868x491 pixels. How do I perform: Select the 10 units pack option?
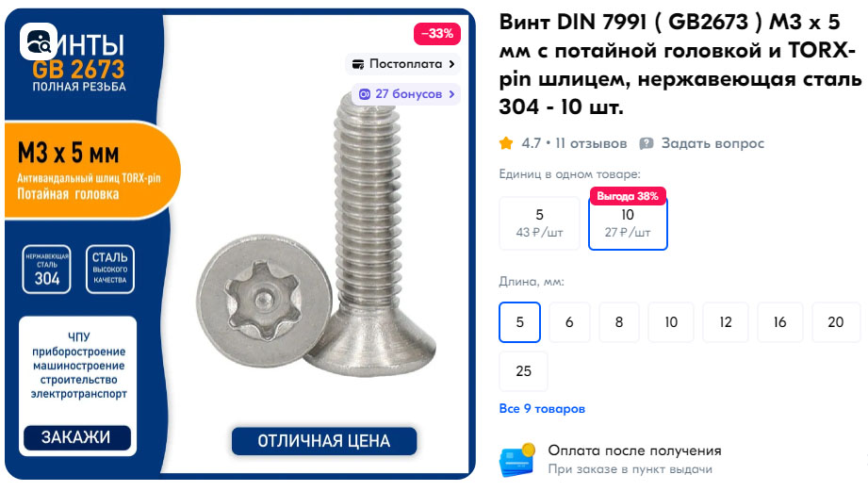pos(628,224)
